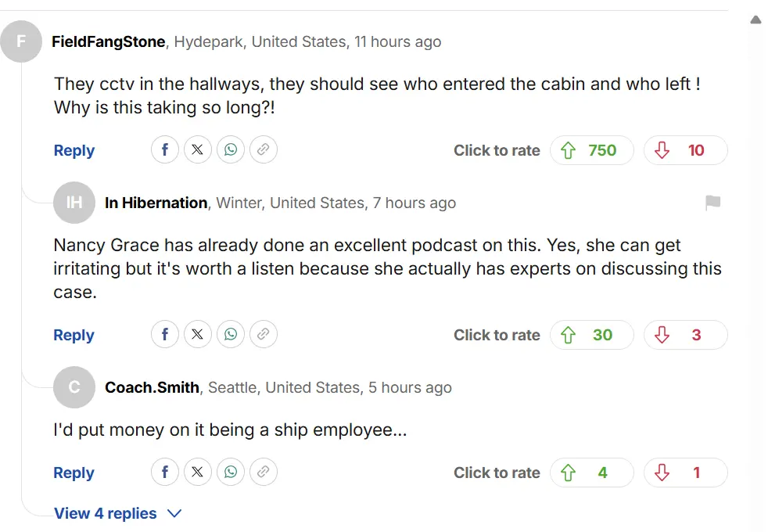Copy link to In Hibernation's comment
The image size is (768, 532).
click(264, 335)
